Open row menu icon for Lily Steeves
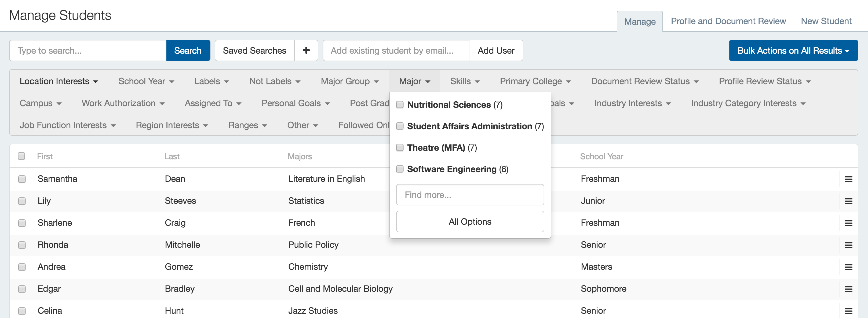 848,201
